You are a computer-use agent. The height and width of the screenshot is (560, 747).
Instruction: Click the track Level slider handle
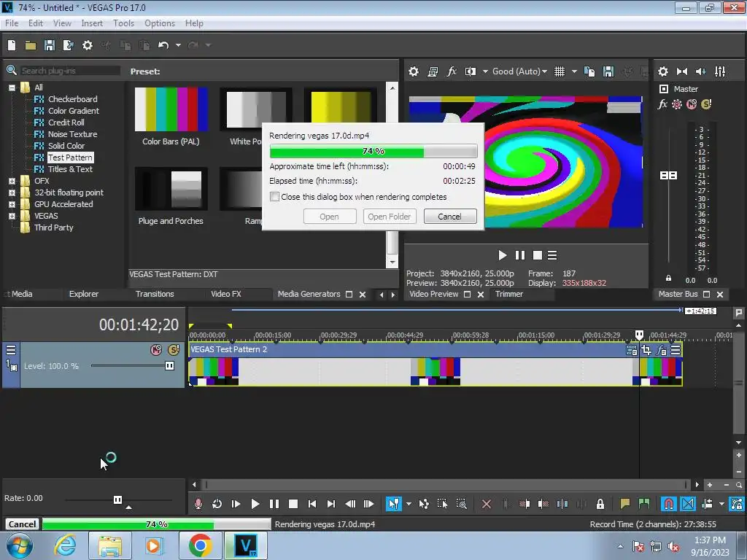point(169,366)
